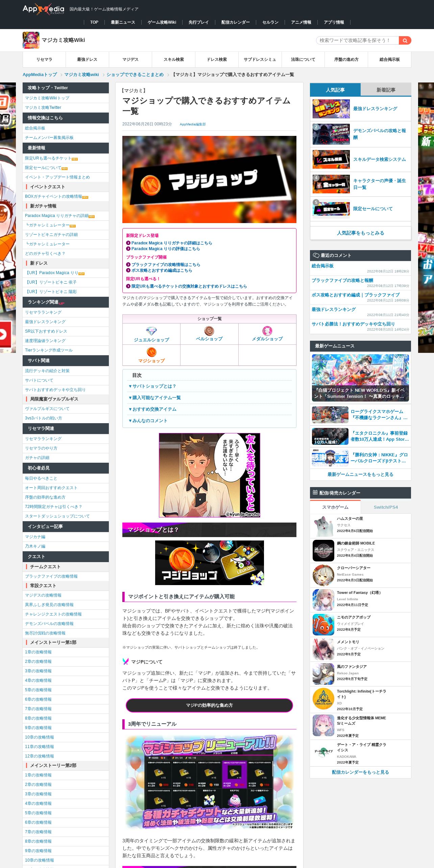
Task: Open ハムスターの里 app icon
Action: tap(323, 526)
